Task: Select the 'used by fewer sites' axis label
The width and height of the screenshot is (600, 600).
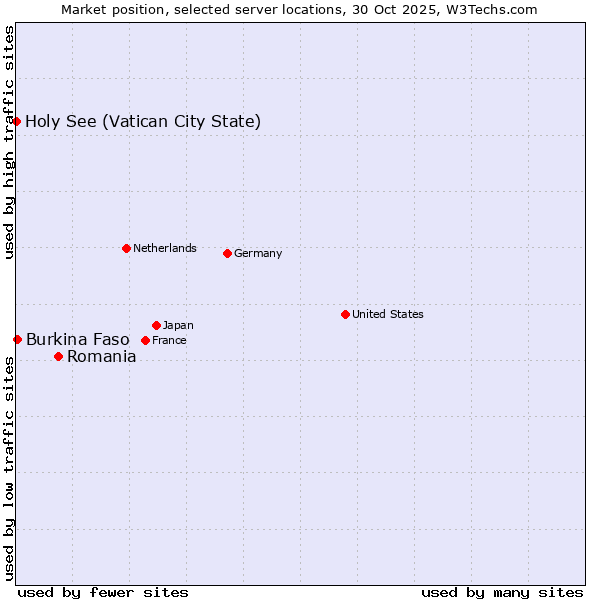Action: point(103,592)
